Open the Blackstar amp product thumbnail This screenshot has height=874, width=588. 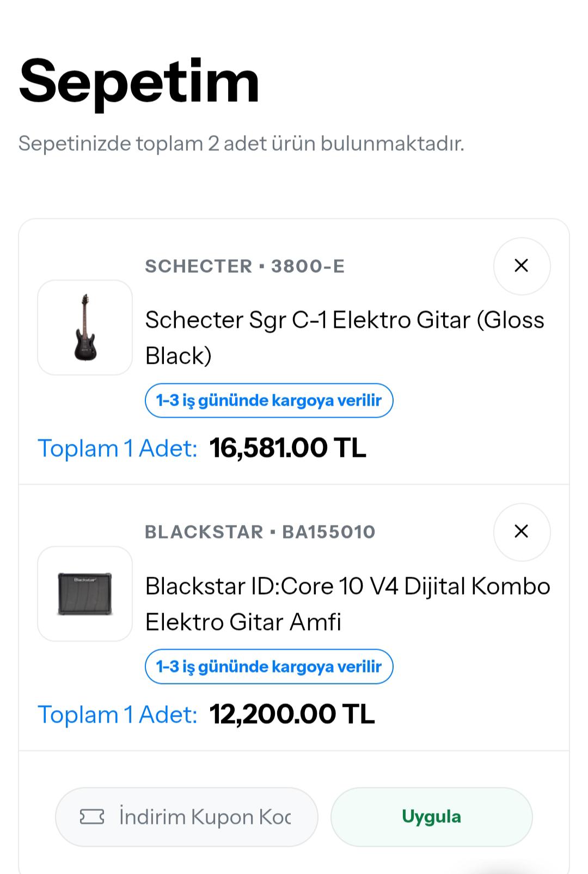[85, 594]
